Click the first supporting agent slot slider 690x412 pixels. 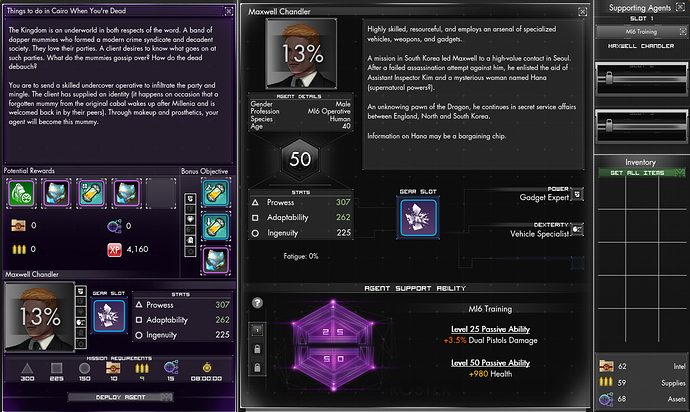609,78
